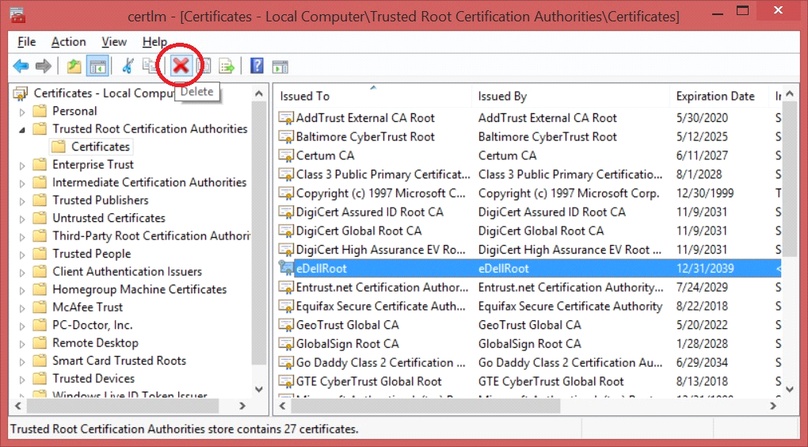Click the Forward arrow in toolbar
The width and height of the screenshot is (808, 447).
coord(43,67)
